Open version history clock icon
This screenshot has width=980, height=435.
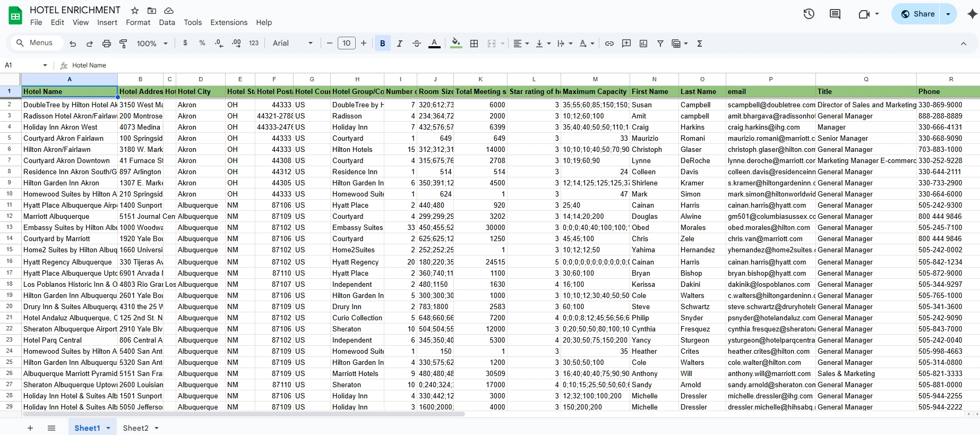click(809, 14)
